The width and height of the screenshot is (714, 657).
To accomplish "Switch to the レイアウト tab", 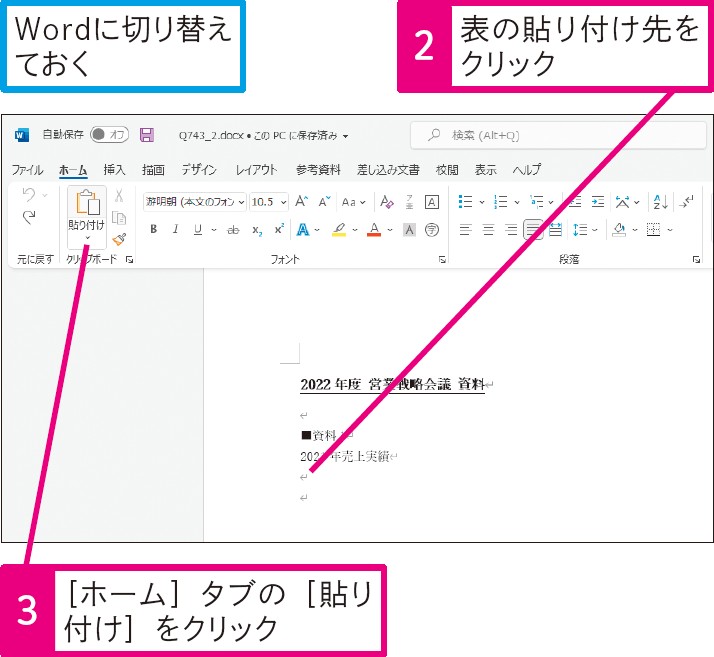I will [256, 170].
